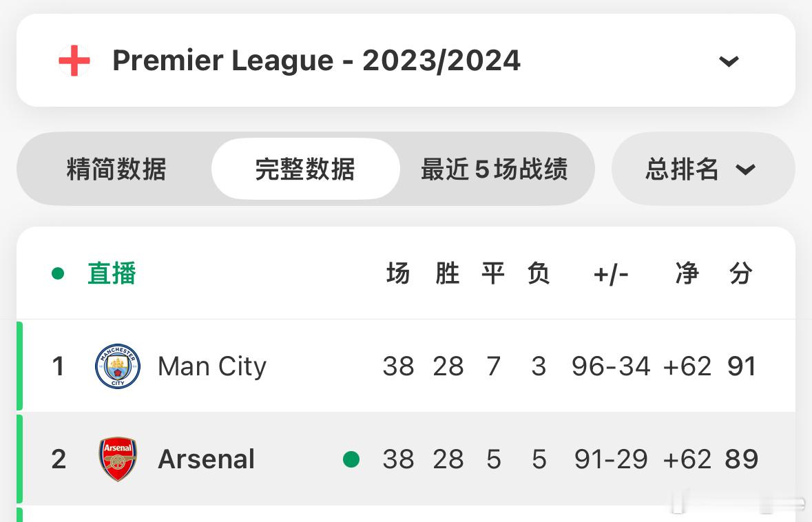Switch to the 精简数据 tab

coord(116,169)
